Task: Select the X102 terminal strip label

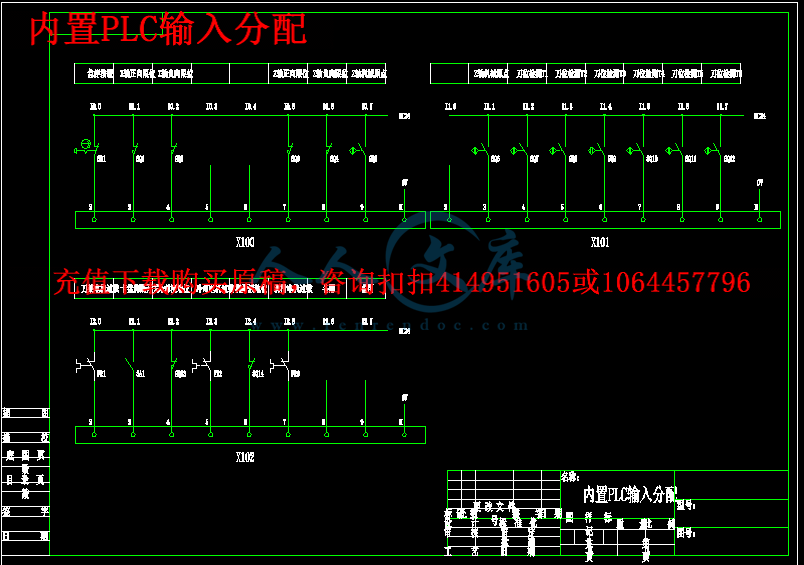Action: [x=245, y=457]
